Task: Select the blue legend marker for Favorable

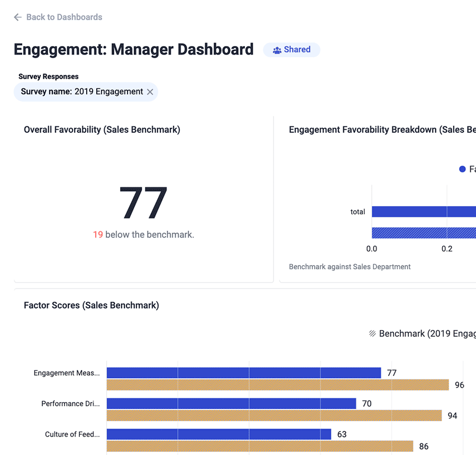Action: pos(463,169)
